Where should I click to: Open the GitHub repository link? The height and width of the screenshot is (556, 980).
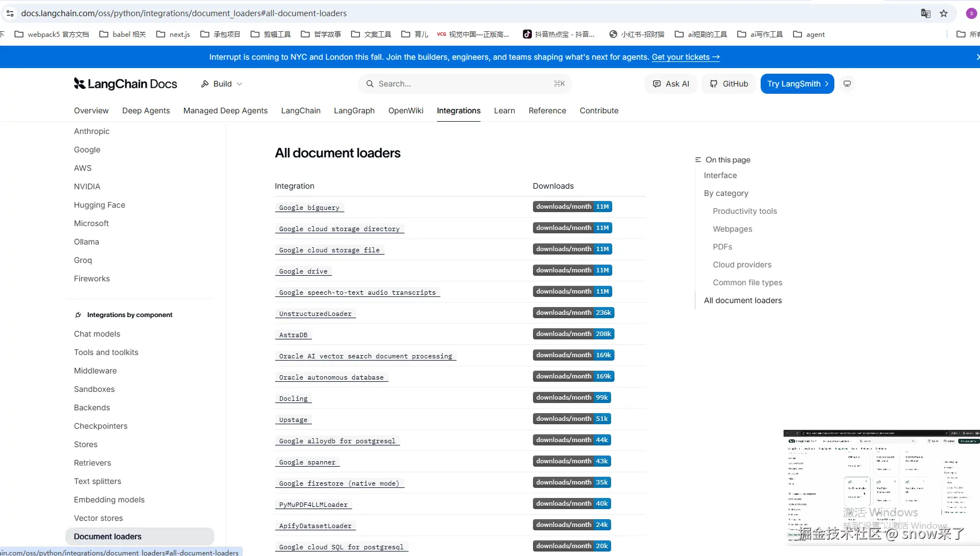[x=729, y=84]
